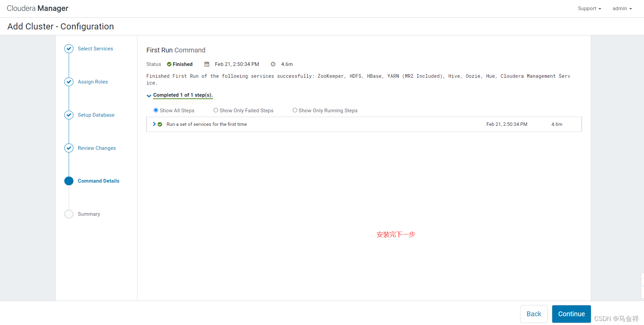Open the Support dropdown menu
This screenshot has height=325, width=644.
(590, 8)
